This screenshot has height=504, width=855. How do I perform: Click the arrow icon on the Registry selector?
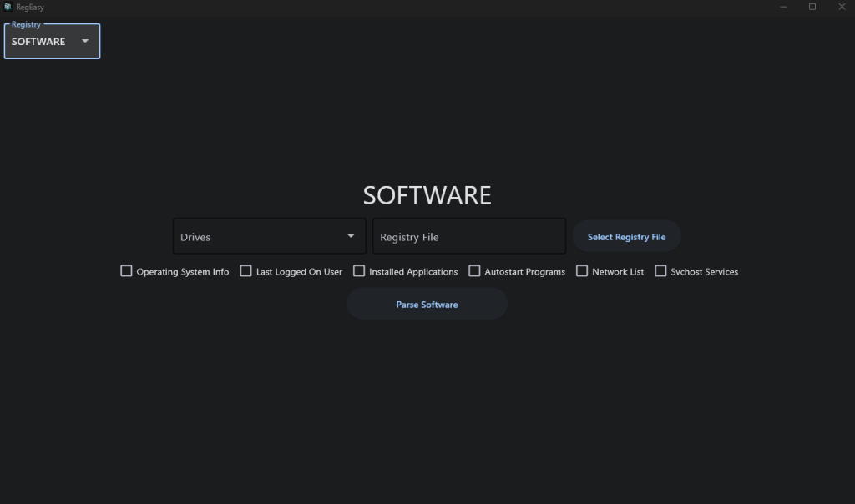[84, 41]
